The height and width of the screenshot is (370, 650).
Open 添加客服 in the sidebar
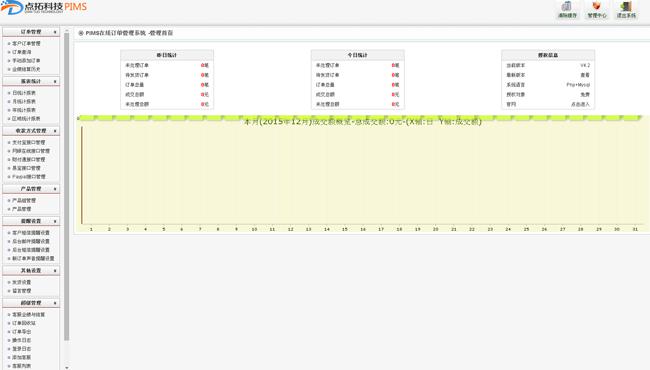click(22, 357)
